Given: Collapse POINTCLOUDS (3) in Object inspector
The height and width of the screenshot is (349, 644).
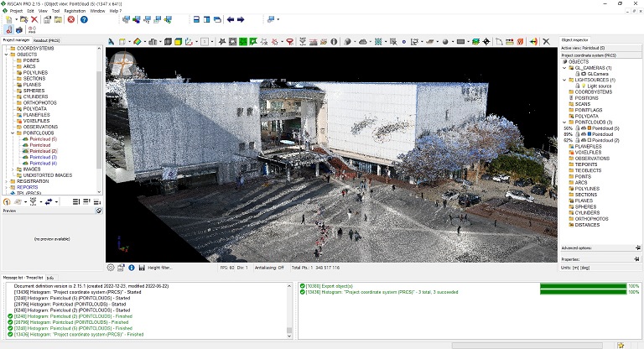Looking at the screenshot, I should point(564,122).
